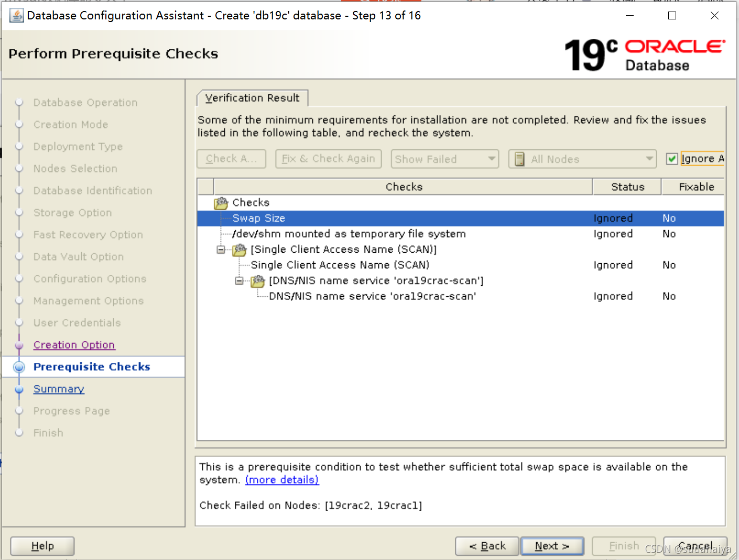Click Ignored status of /dev/shm row

pos(613,234)
